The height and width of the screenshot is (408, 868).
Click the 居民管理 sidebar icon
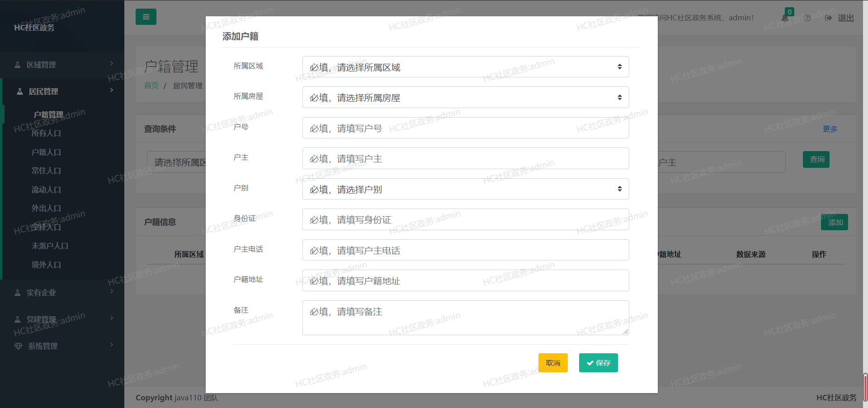click(19, 91)
